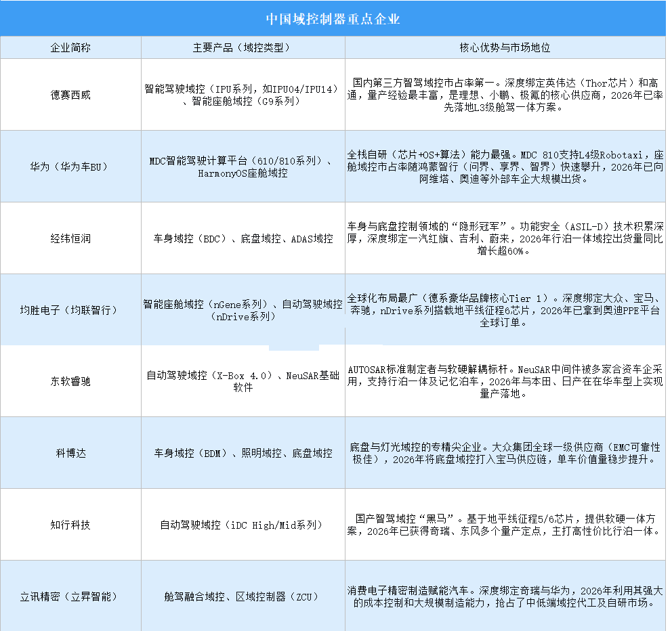Click the 国产智驾域控“黑马” description cell
This screenshot has width=672, height=631.
click(505, 525)
